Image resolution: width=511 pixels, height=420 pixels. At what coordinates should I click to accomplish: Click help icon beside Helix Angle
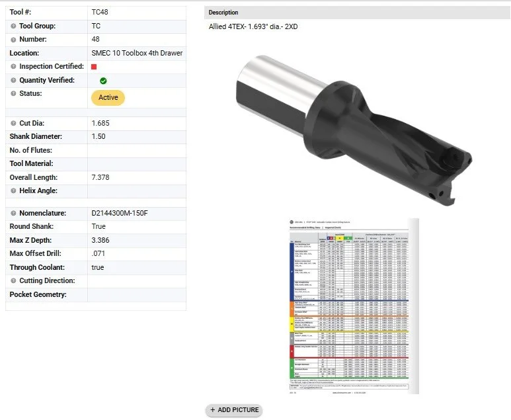13,190
